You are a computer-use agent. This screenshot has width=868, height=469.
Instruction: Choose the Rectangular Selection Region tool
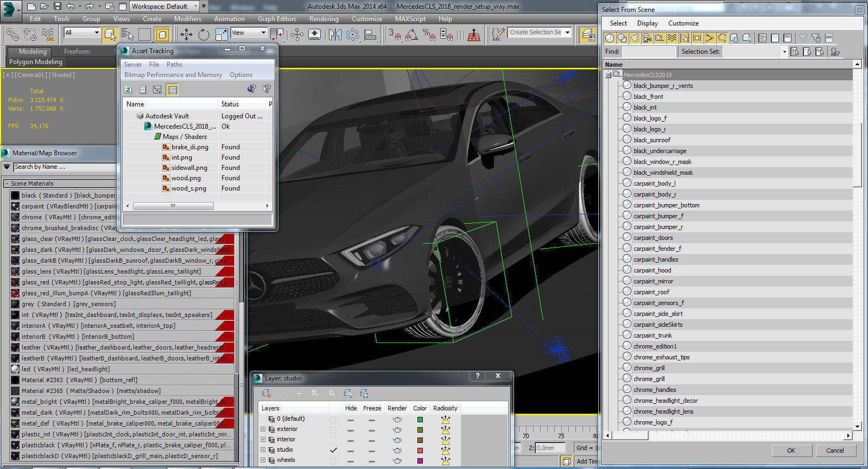pyautogui.click(x=145, y=35)
